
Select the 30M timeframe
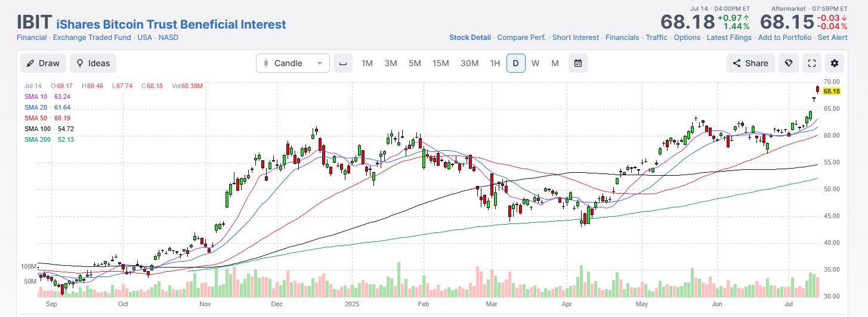469,63
